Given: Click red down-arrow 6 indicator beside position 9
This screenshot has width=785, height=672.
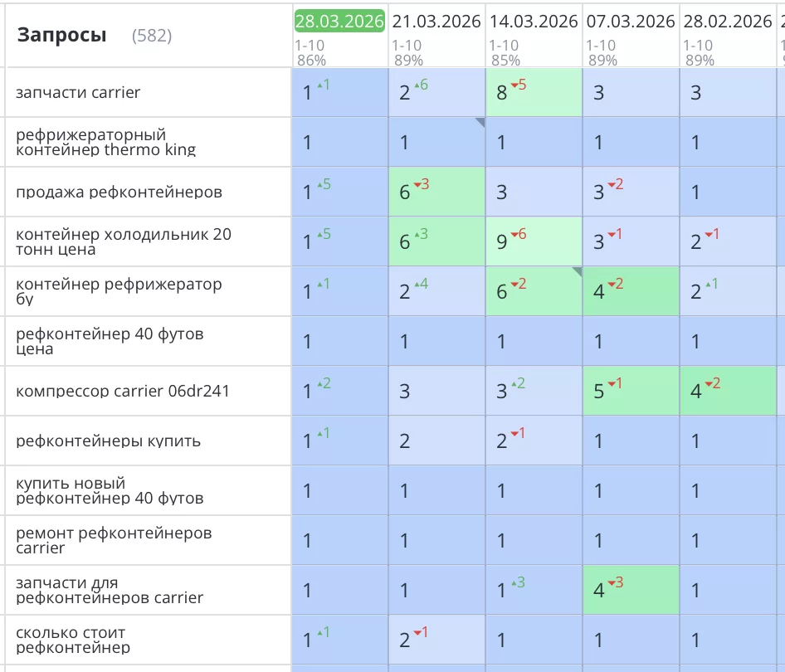Looking at the screenshot, I should pyautogui.click(x=518, y=235).
